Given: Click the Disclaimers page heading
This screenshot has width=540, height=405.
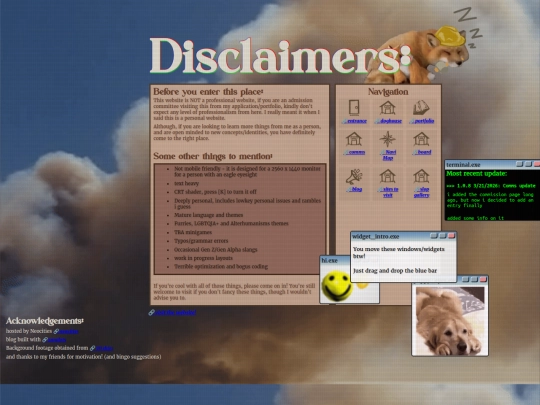Looking at the screenshot, I should click(x=280, y=56).
